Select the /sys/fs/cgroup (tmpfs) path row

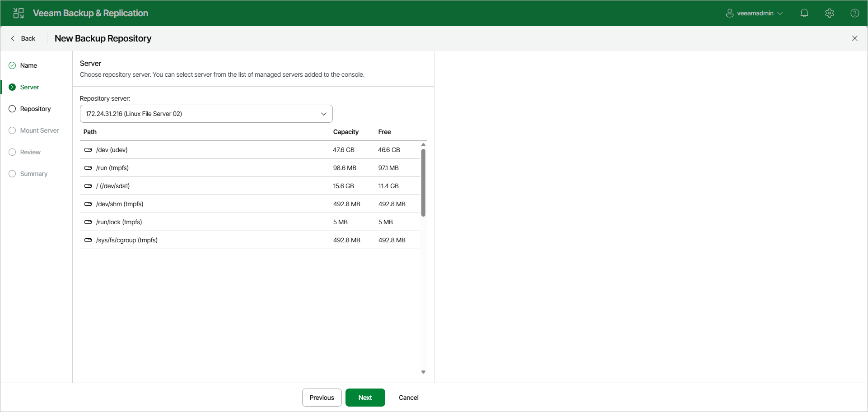250,240
